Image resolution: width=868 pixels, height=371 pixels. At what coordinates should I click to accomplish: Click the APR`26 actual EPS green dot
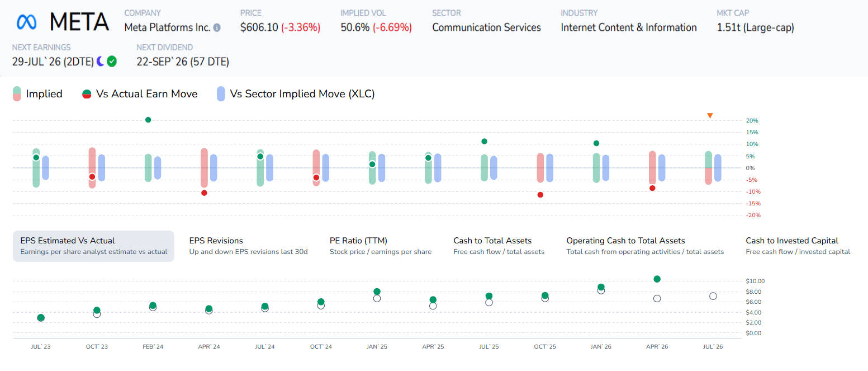tap(657, 279)
